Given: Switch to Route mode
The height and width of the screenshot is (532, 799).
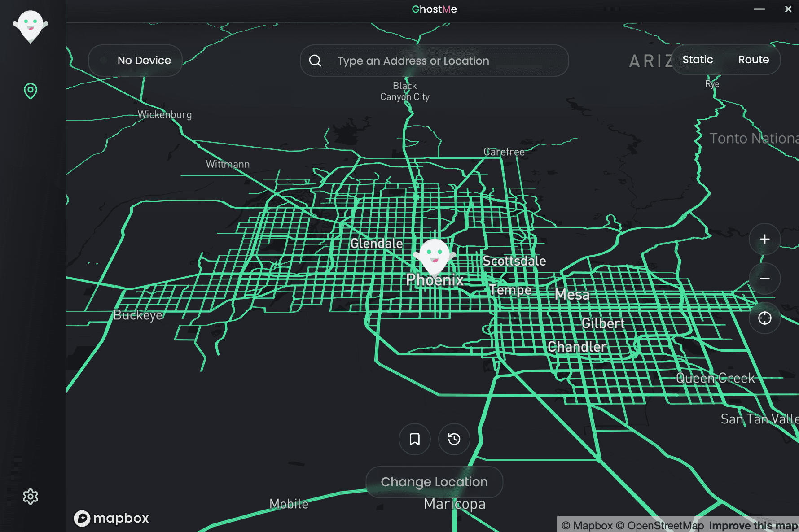Looking at the screenshot, I should tap(753, 59).
